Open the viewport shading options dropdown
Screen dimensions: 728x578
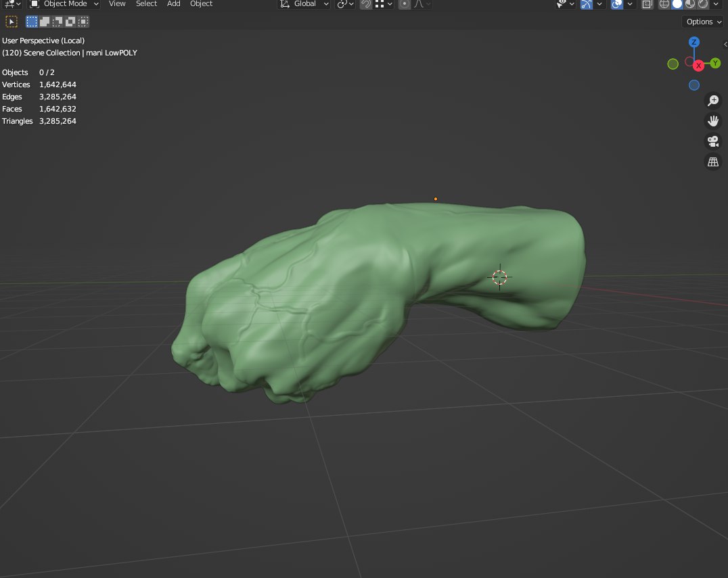[x=716, y=3]
